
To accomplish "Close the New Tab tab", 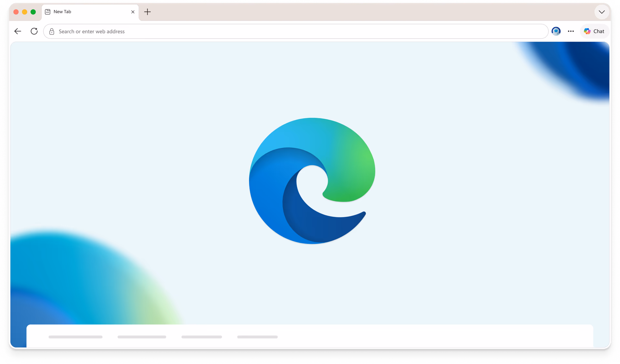I will click(x=133, y=12).
